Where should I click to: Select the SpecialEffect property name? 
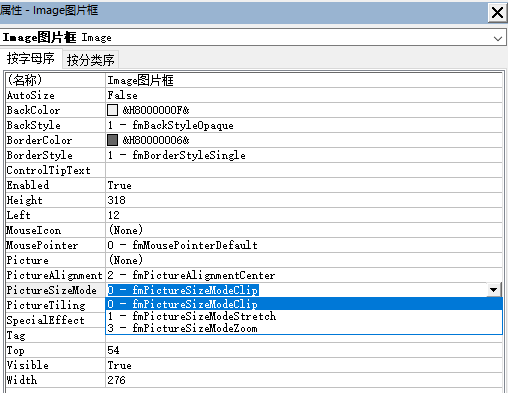(55, 320)
